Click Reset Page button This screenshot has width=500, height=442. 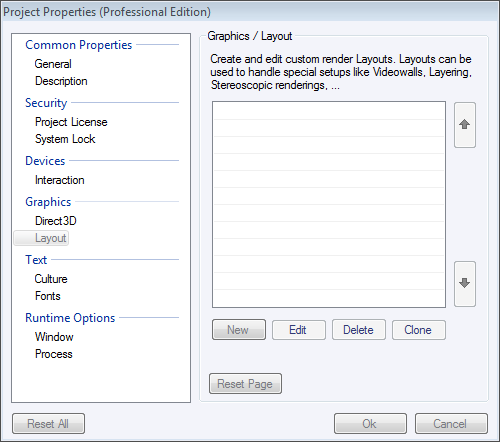pyautogui.click(x=245, y=384)
